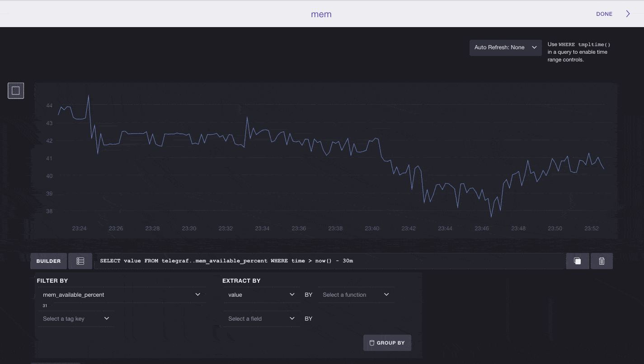Expand the mem_available_percent measurement dropdown
The image size is (644, 364).
[x=121, y=295]
